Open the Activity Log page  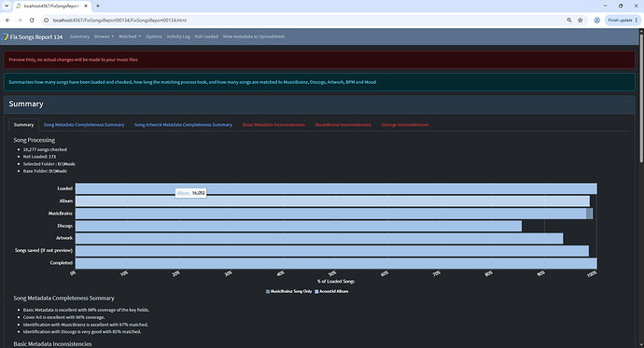click(178, 36)
